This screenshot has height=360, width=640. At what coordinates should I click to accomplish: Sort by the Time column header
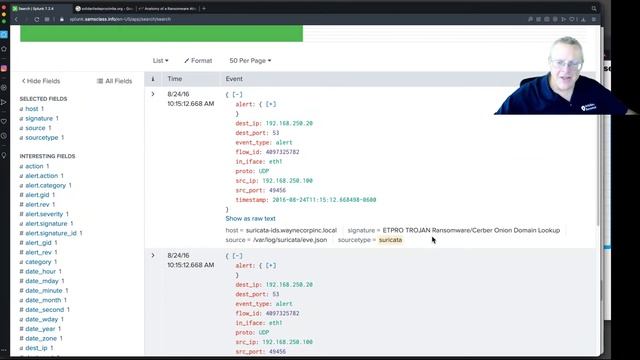pos(175,79)
